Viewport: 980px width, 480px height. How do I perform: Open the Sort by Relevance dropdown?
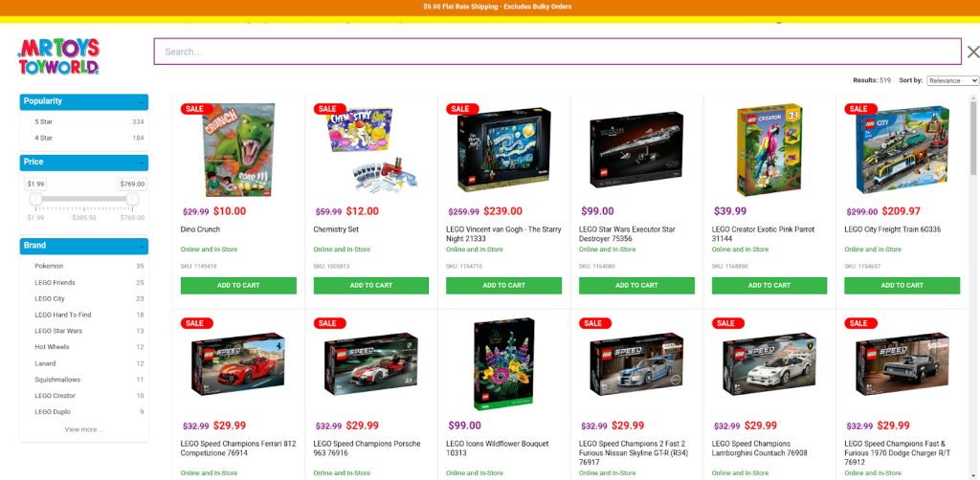[x=952, y=80]
